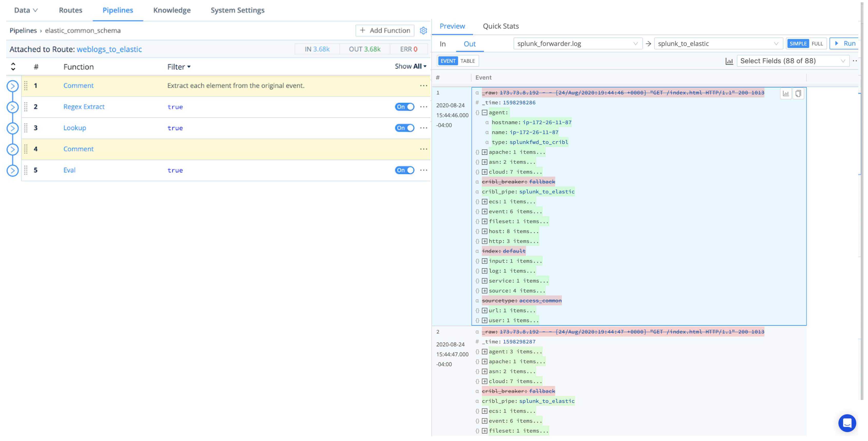868x441 pixels.
Task: Open event 1 chart stats icon
Action: pyautogui.click(x=785, y=94)
